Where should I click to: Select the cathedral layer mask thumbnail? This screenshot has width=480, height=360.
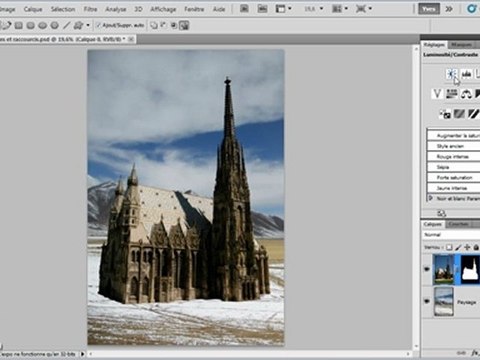point(470,269)
